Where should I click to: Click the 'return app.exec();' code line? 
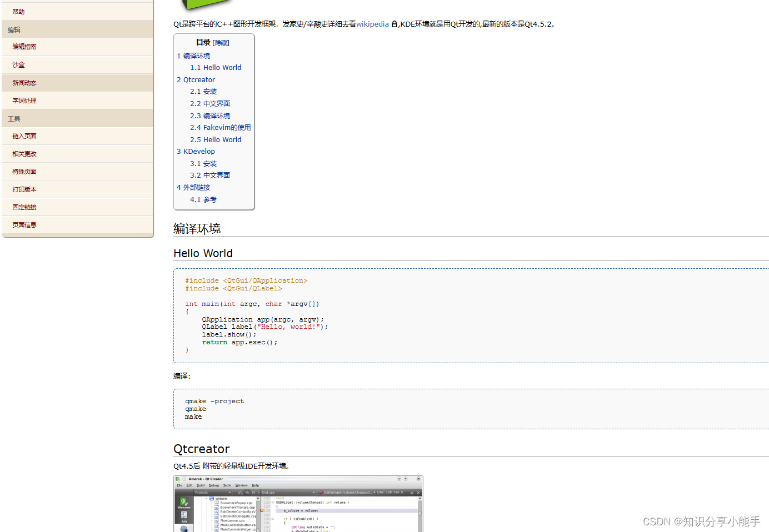point(239,343)
